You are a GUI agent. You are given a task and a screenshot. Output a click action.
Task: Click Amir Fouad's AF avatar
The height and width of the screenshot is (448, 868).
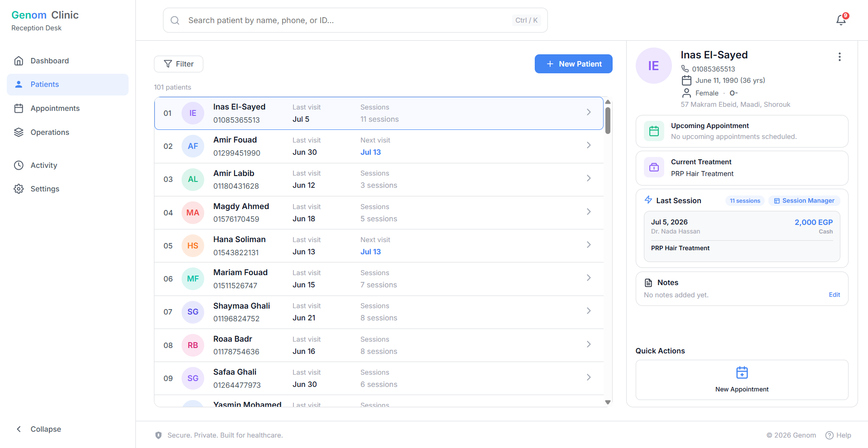click(x=193, y=146)
